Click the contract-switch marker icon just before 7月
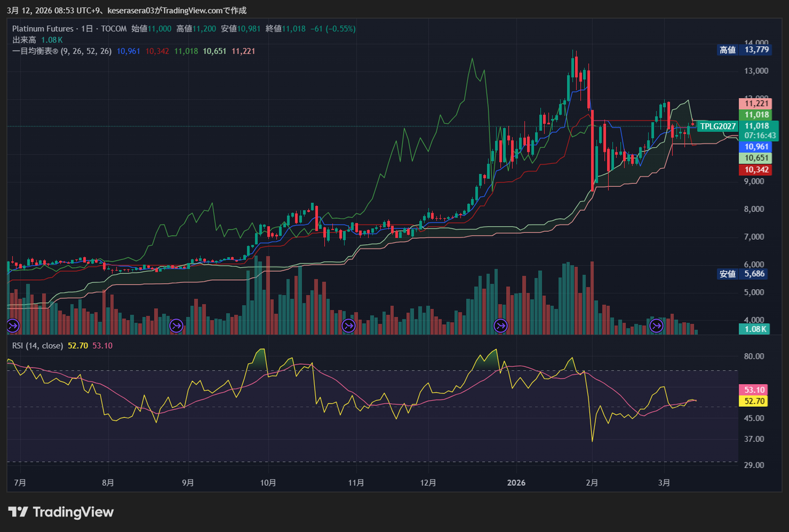789x532 pixels. 13,325
